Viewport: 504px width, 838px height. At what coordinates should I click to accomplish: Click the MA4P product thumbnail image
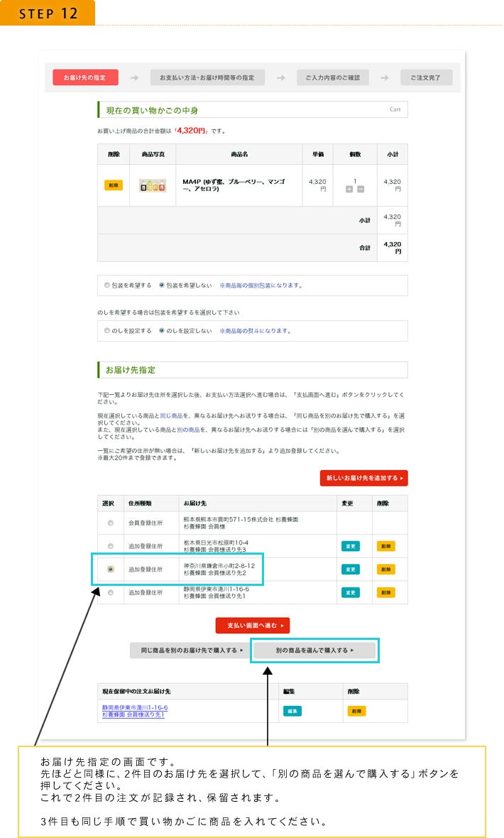[153, 185]
